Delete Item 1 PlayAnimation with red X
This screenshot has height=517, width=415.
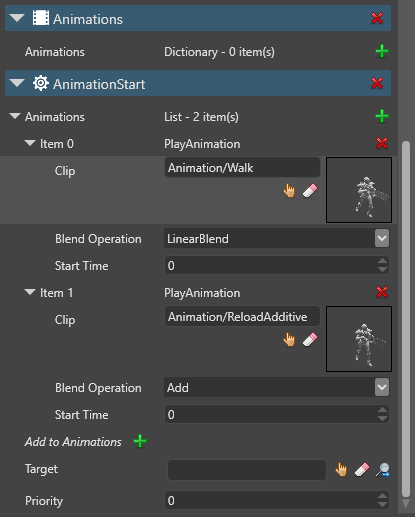[x=382, y=292]
